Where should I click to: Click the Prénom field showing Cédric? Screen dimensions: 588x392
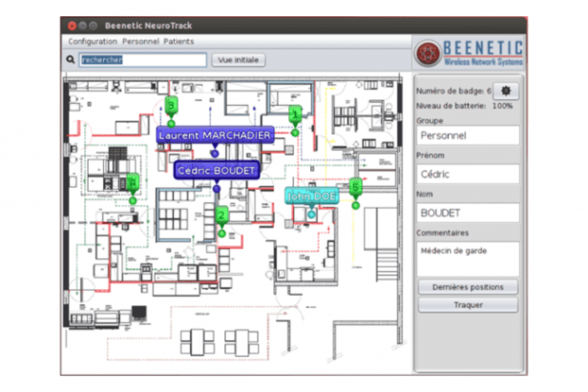468,175
